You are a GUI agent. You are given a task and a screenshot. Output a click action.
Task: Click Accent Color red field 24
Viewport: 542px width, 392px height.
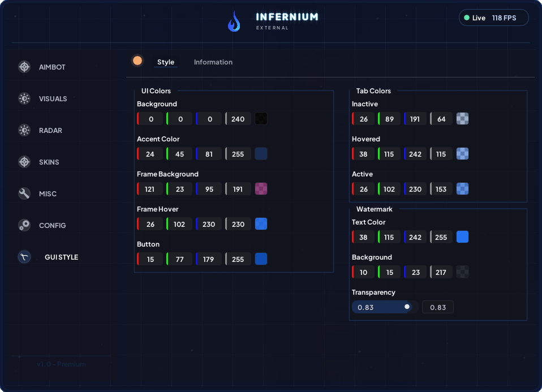[x=150, y=154]
